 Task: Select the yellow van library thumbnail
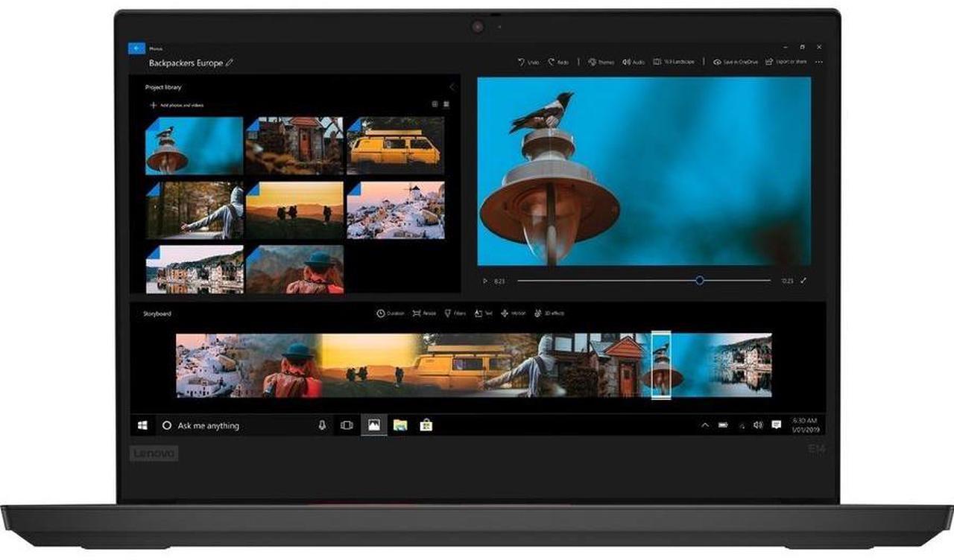click(x=395, y=145)
